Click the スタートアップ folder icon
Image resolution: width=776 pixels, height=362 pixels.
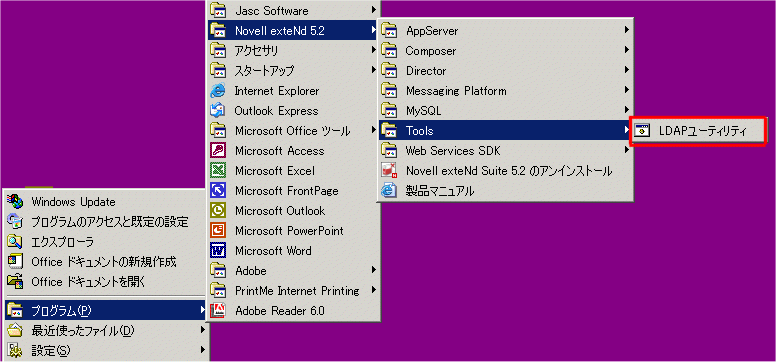click(218, 70)
